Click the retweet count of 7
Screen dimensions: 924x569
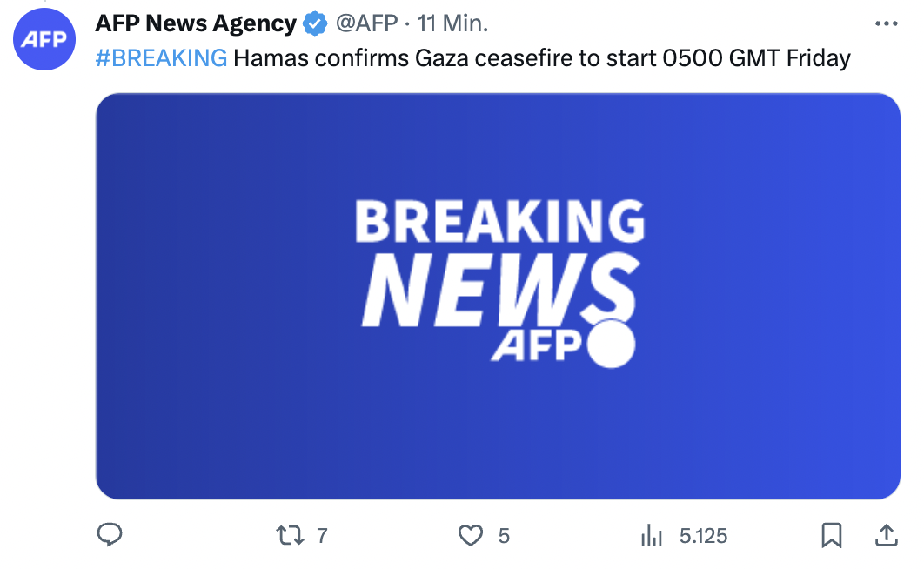point(322,535)
